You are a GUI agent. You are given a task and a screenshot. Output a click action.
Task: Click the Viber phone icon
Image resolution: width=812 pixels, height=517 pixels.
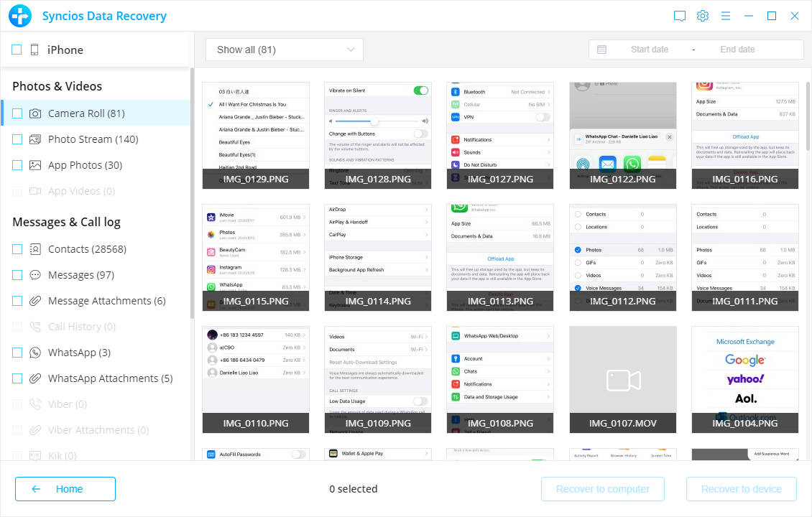35,404
